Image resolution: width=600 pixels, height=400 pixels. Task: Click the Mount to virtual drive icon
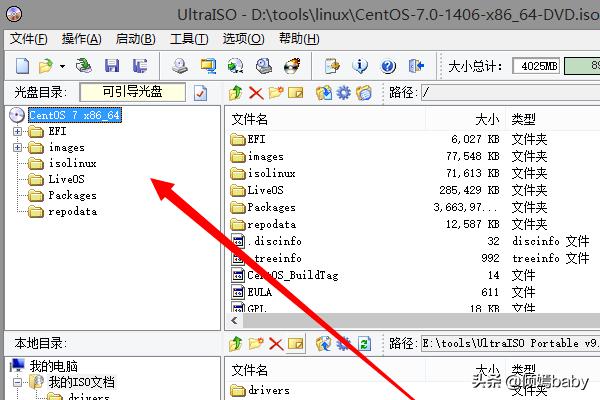pyautogui.click(x=264, y=66)
